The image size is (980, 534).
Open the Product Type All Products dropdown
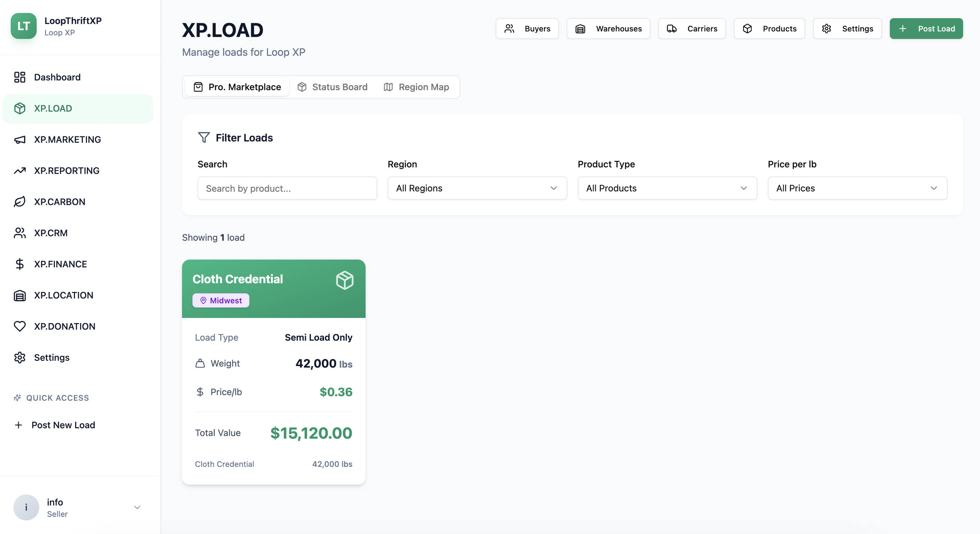click(667, 188)
